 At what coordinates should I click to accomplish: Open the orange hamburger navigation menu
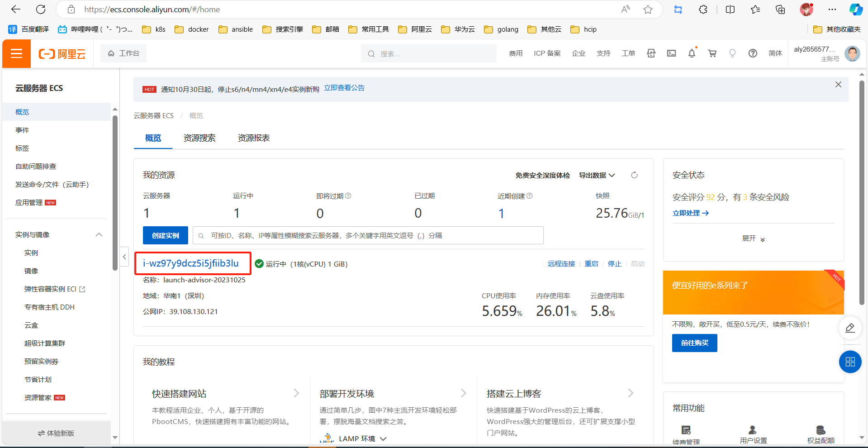[x=17, y=54]
